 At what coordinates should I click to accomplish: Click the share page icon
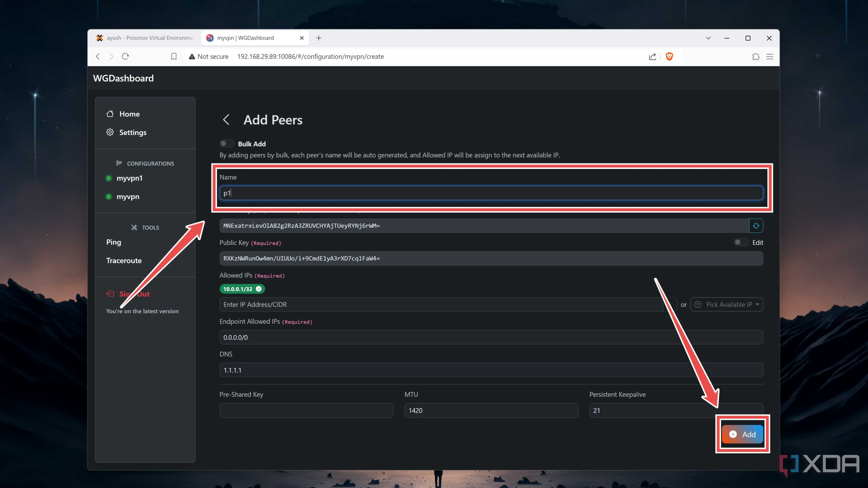click(x=652, y=56)
